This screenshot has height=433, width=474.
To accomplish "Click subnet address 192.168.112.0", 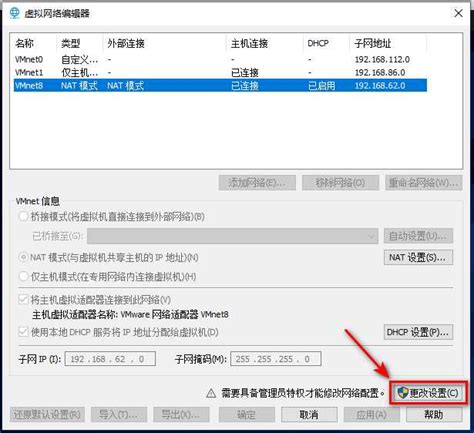I will pyautogui.click(x=382, y=60).
